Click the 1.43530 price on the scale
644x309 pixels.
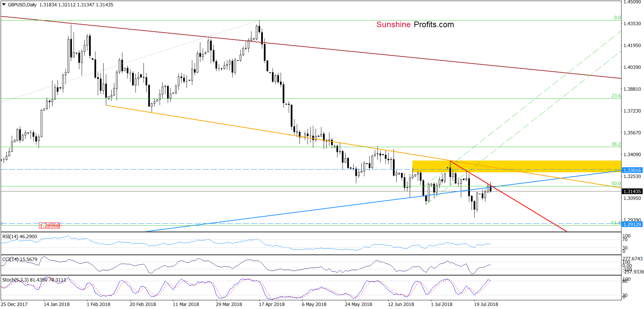[632, 24]
